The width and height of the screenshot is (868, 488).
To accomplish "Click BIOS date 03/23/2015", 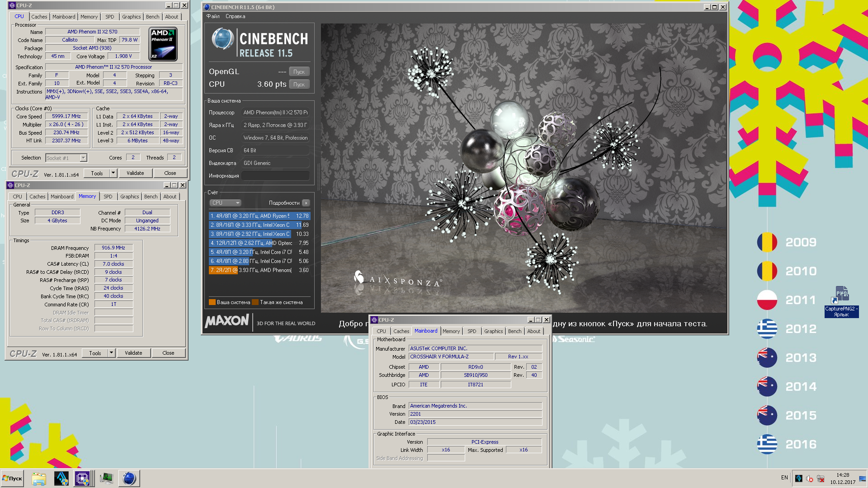I will pos(475,422).
